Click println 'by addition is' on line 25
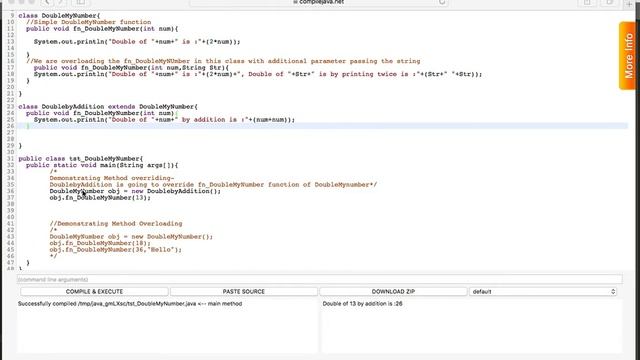The width and height of the screenshot is (640, 360). click(164, 120)
